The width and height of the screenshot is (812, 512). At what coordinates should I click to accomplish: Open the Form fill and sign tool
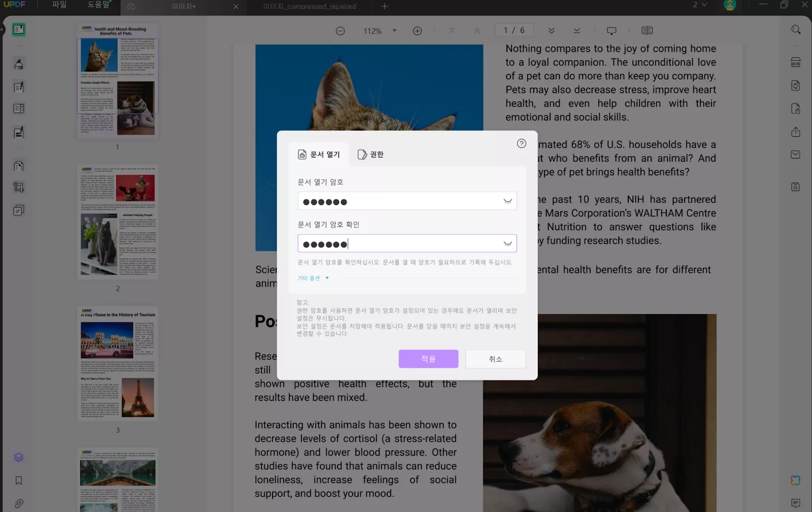(x=19, y=133)
